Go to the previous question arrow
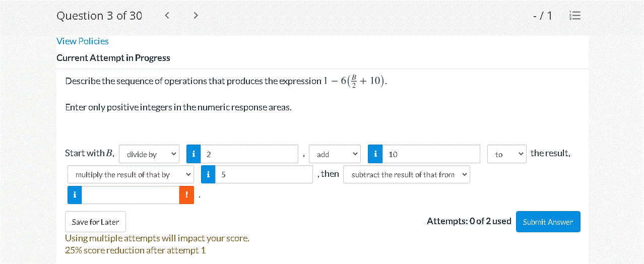Screen dimensions: 644x264 pos(167,16)
